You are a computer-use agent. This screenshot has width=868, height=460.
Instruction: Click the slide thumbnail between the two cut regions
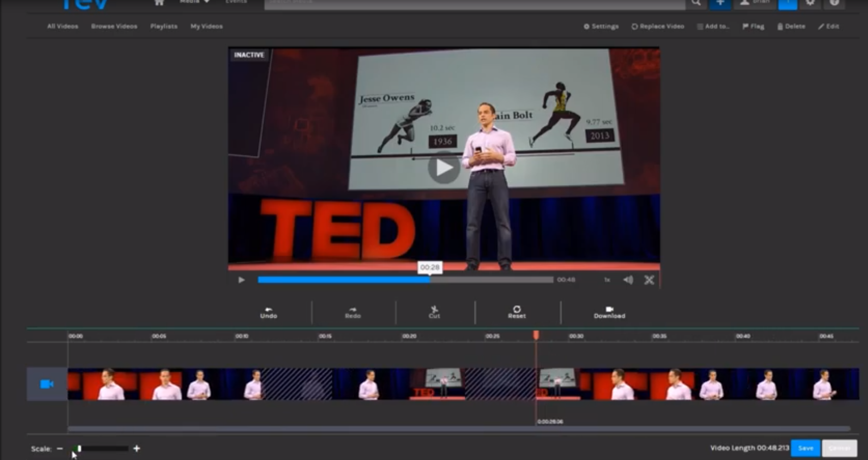pyautogui.click(x=438, y=384)
